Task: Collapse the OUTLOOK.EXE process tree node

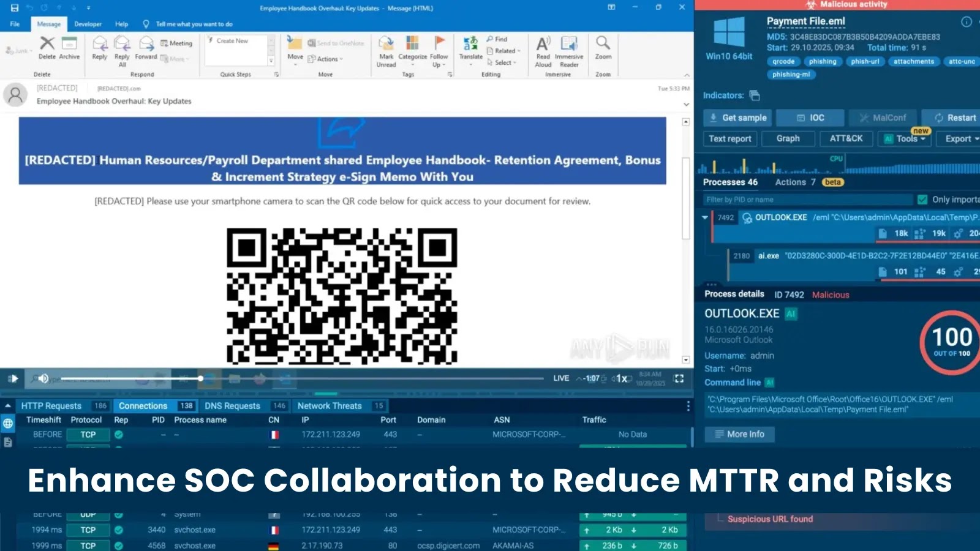Action: [x=705, y=217]
